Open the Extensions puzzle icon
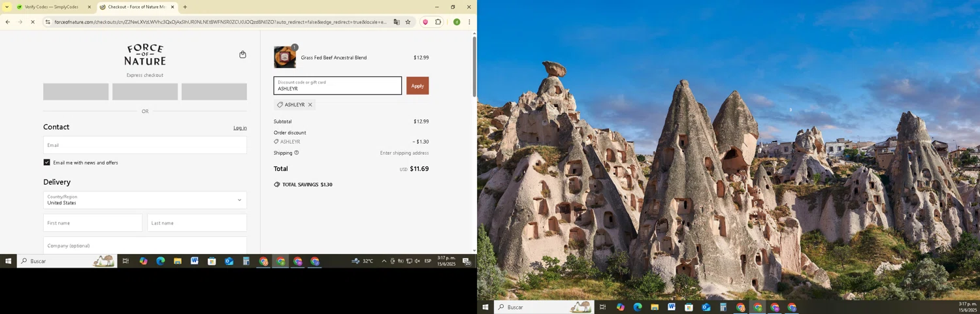 click(x=438, y=22)
